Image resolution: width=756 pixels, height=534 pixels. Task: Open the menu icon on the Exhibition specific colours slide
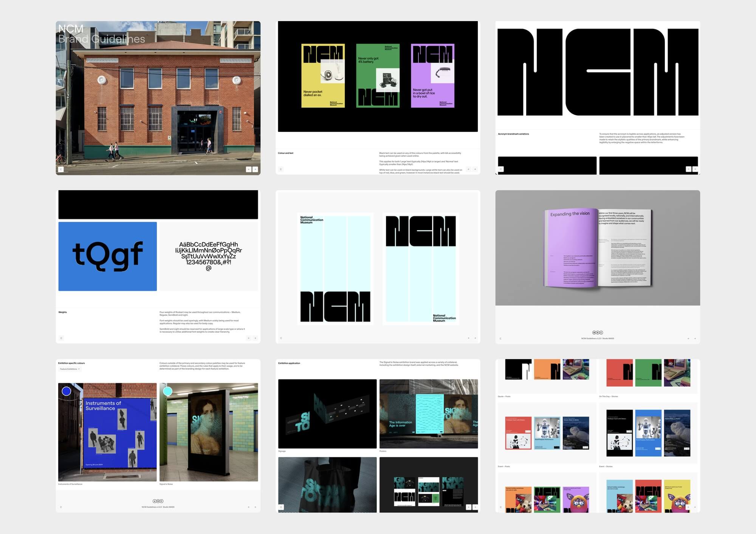point(61,507)
